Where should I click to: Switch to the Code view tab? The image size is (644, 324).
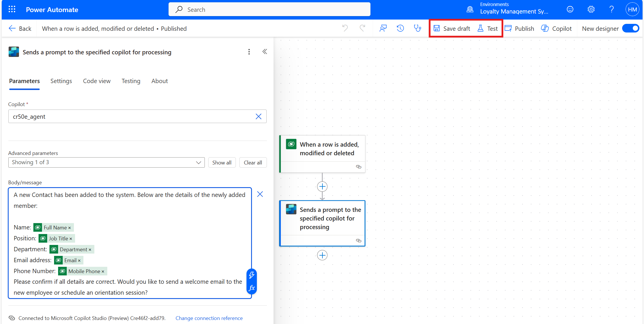(x=97, y=81)
